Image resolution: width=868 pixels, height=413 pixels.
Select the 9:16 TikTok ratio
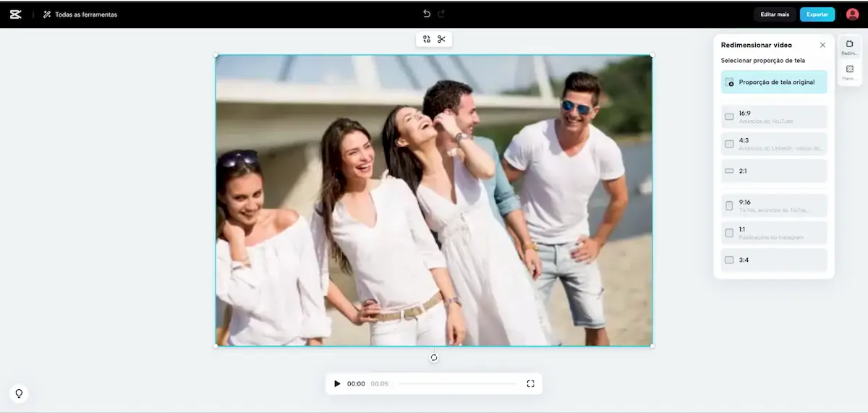pyautogui.click(x=774, y=205)
